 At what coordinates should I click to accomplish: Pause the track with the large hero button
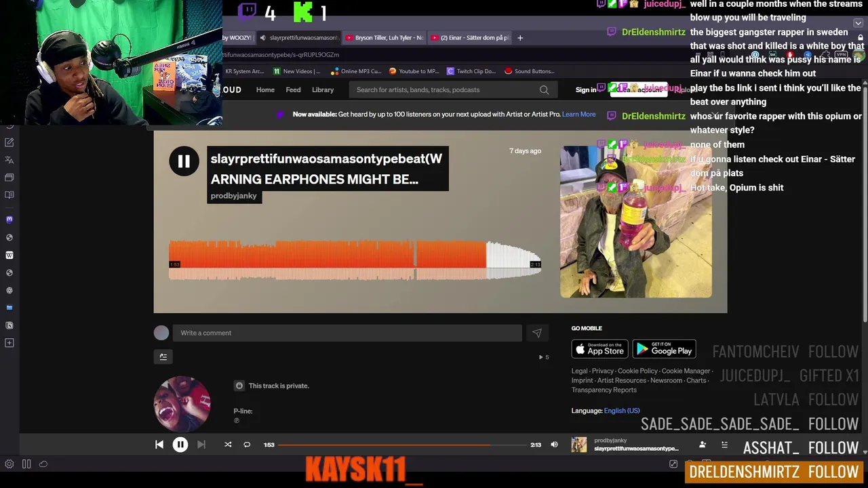click(x=184, y=161)
